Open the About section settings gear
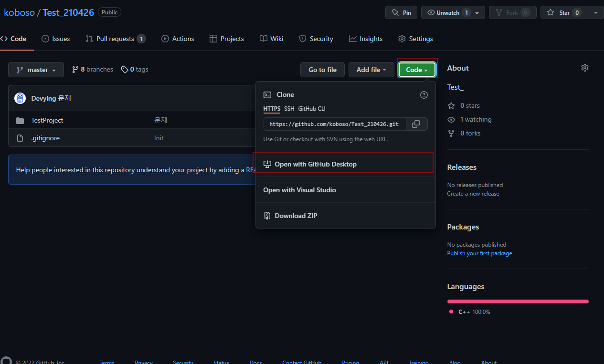604x364 pixels. coord(585,68)
